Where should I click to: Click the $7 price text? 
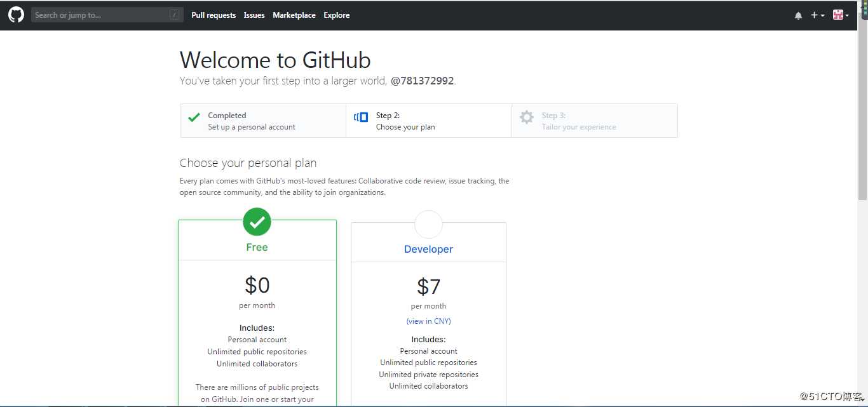pos(428,287)
